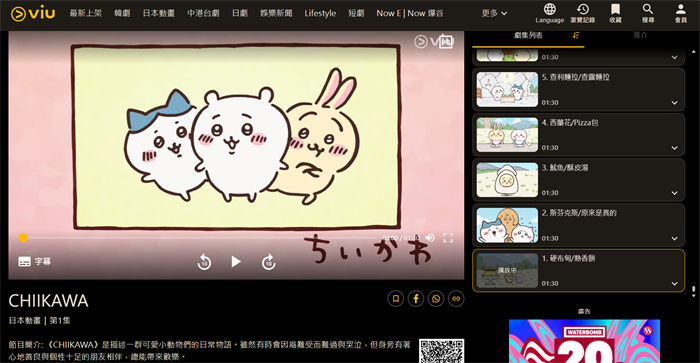Open episode 5 thumbnail

(x=507, y=89)
